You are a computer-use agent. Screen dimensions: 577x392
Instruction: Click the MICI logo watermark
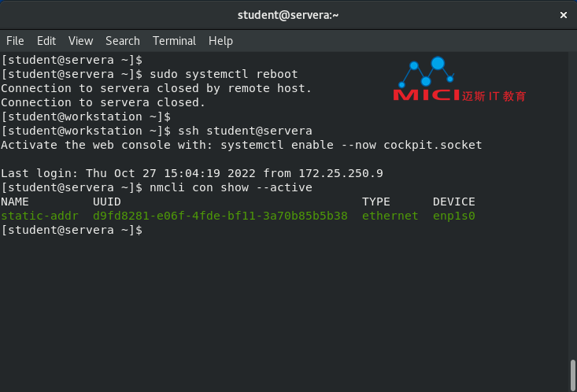459,80
